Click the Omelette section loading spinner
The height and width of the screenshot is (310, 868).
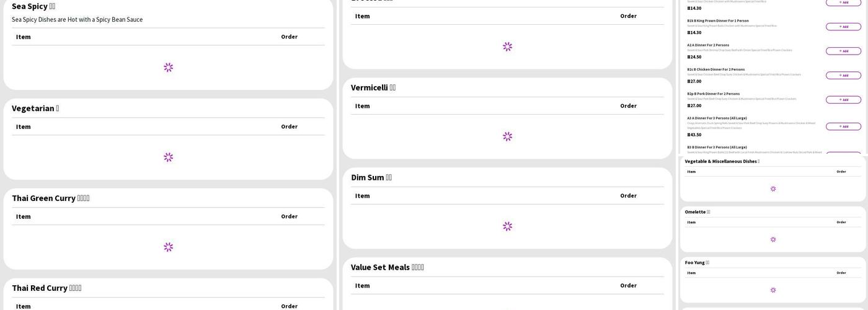[773, 239]
